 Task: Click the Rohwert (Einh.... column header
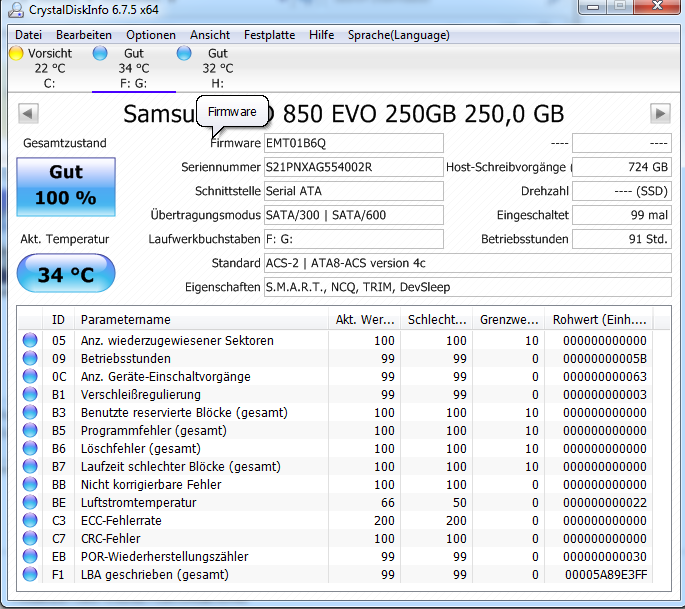[599, 319]
